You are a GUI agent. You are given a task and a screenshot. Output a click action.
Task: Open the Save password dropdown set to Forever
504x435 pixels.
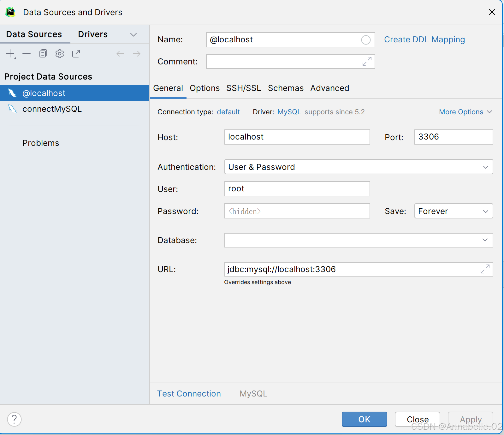click(454, 211)
